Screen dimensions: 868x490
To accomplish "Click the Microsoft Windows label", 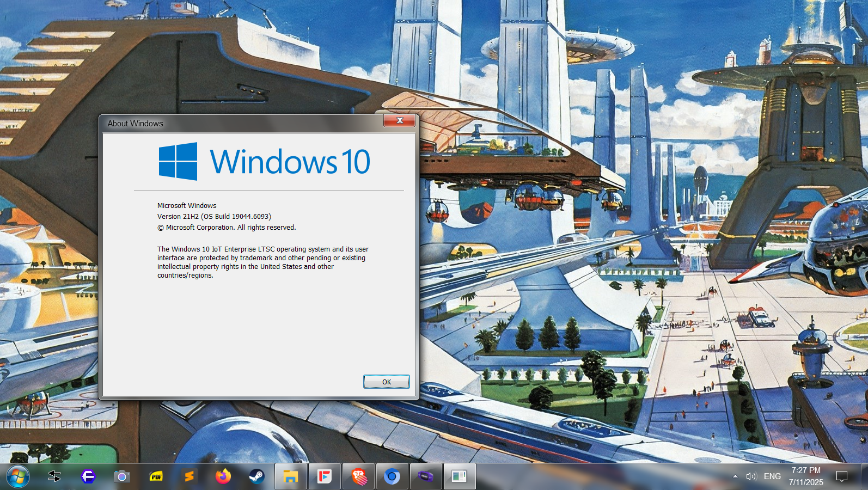I will (x=187, y=205).
